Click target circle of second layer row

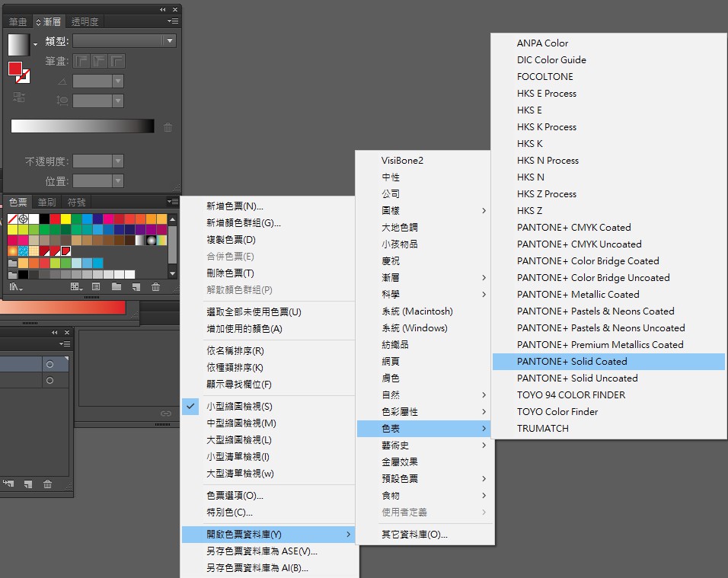pyautogui.click(x=49, y=380)
